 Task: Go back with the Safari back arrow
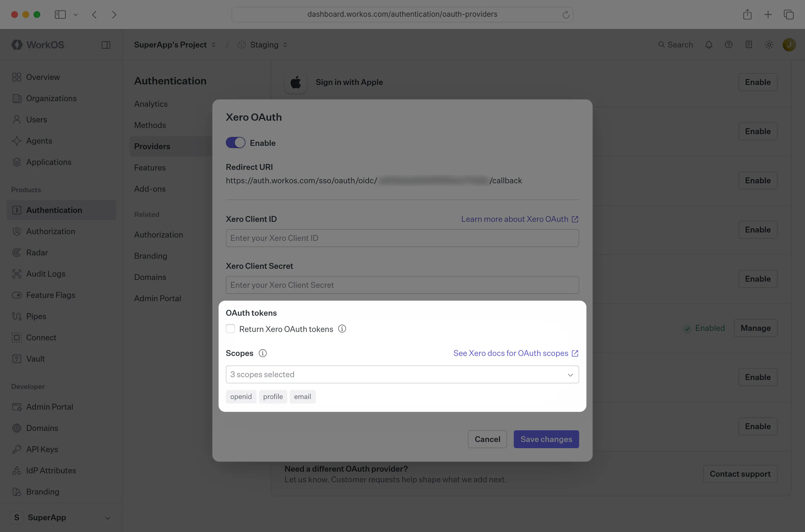click(94, 15)
